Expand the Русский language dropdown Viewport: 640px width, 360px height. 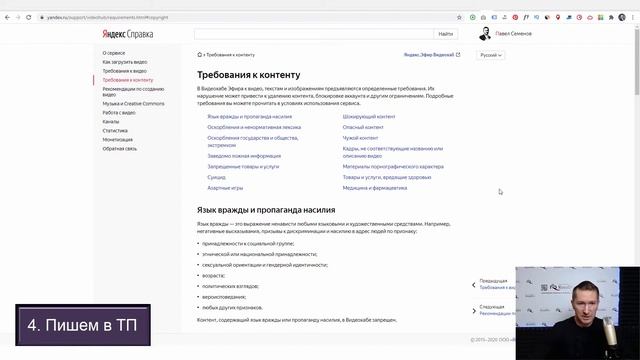pyautogui.click(x=491, y=55)
